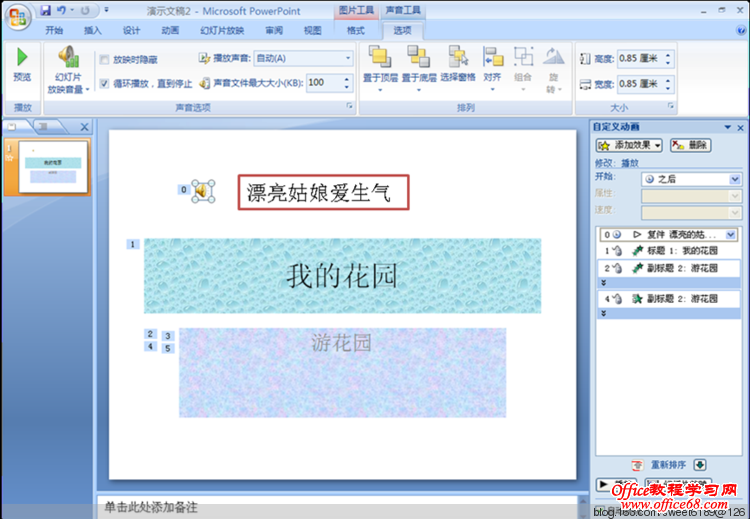Click the 我的花园 title text box

point(342,276)
